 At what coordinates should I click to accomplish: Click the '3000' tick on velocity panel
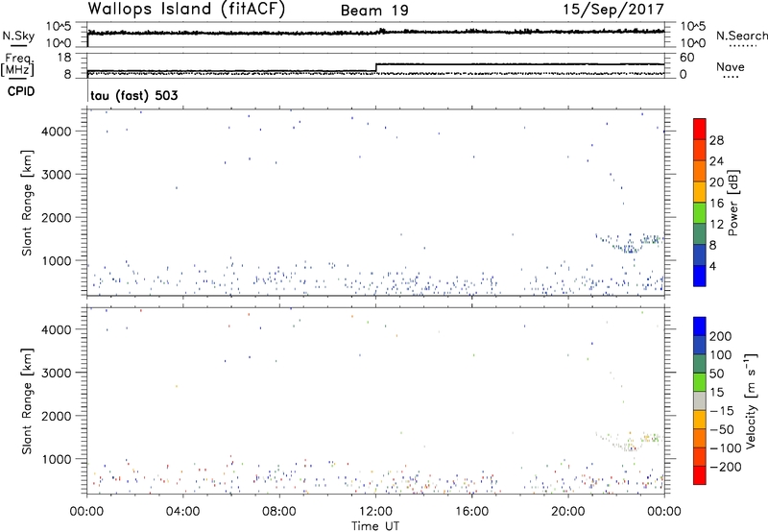click(58, 373)
